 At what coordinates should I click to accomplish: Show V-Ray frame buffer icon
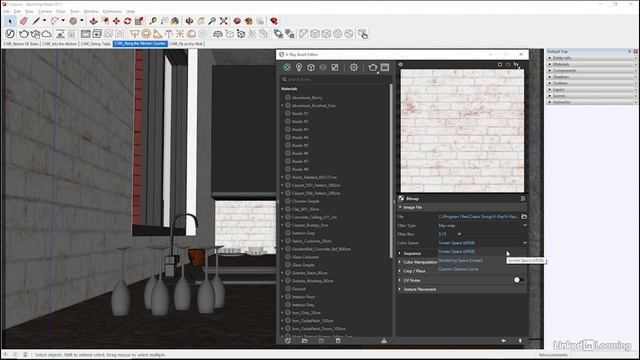click(85, 34)
